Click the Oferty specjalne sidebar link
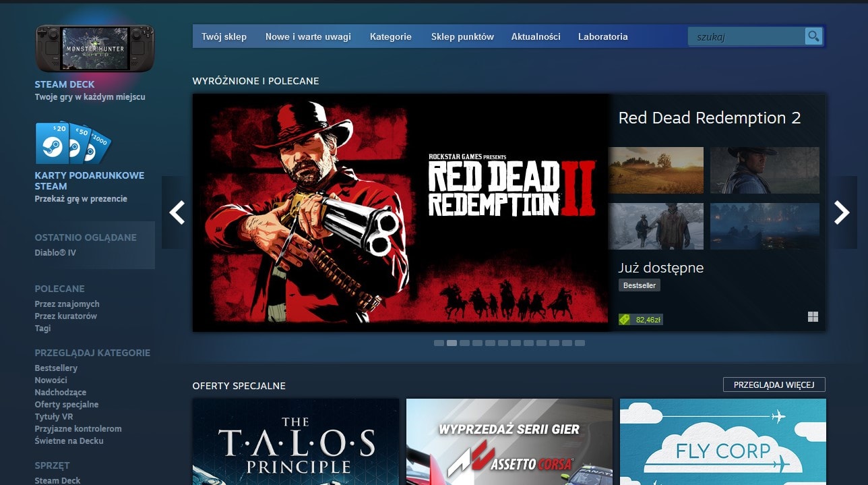This screenshot has width=868, height=485. point(66,404)
